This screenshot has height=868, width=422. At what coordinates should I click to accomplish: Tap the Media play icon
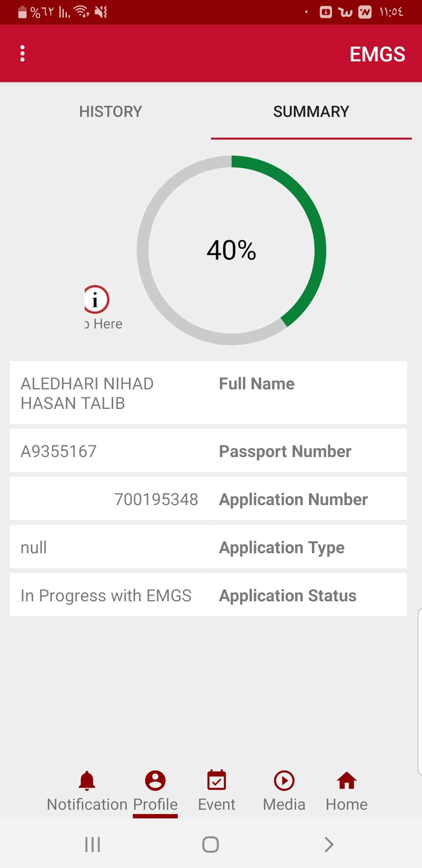tap(284, 780)
